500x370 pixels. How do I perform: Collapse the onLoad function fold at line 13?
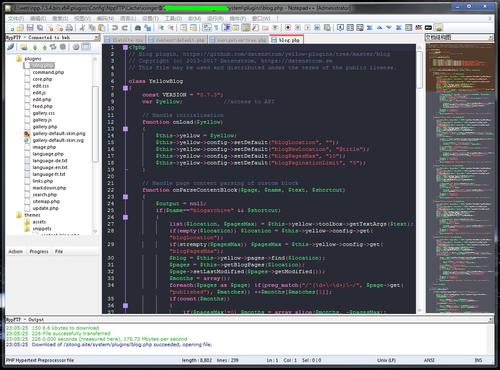125,129
